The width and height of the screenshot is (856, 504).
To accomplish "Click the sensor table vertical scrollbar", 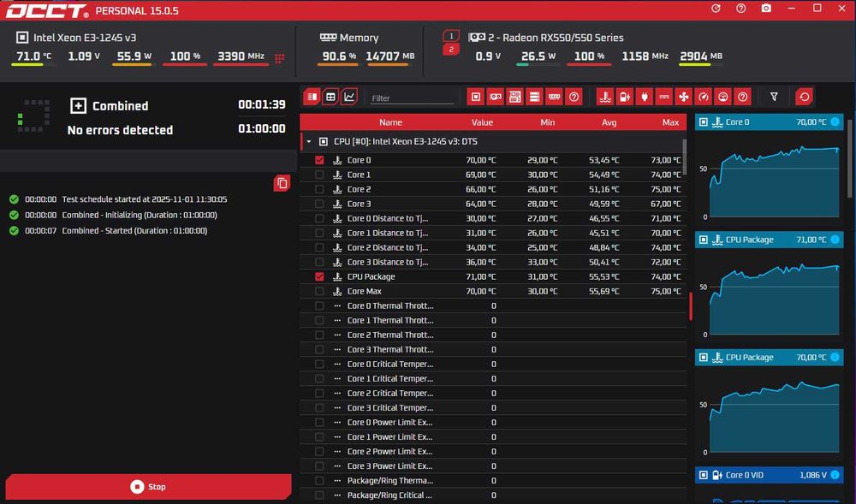I will point(685,157).
